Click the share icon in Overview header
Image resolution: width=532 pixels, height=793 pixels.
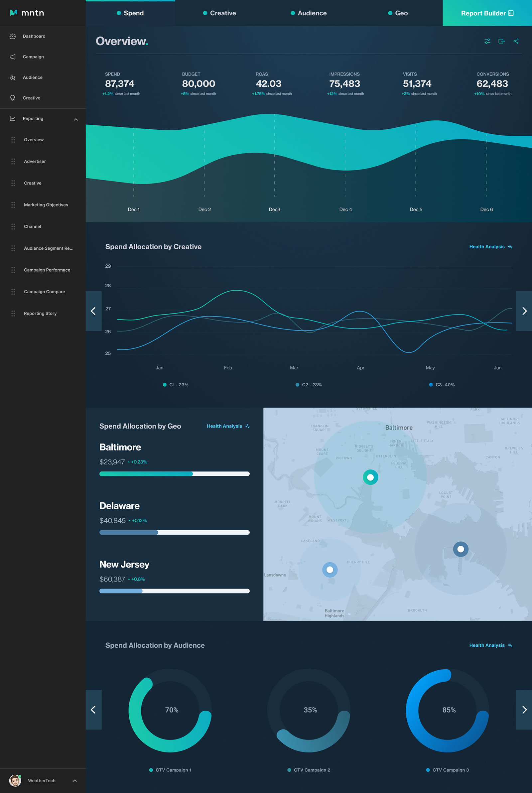coord(516,41)
